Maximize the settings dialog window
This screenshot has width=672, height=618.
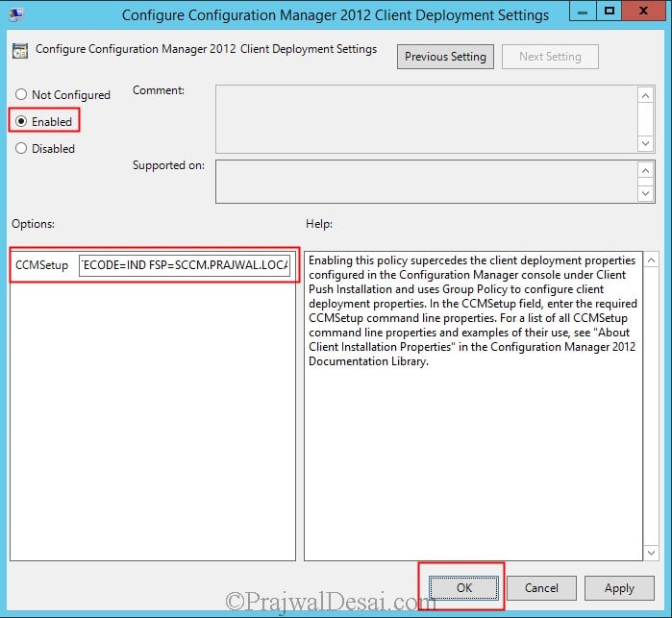[x=609, y=12]
